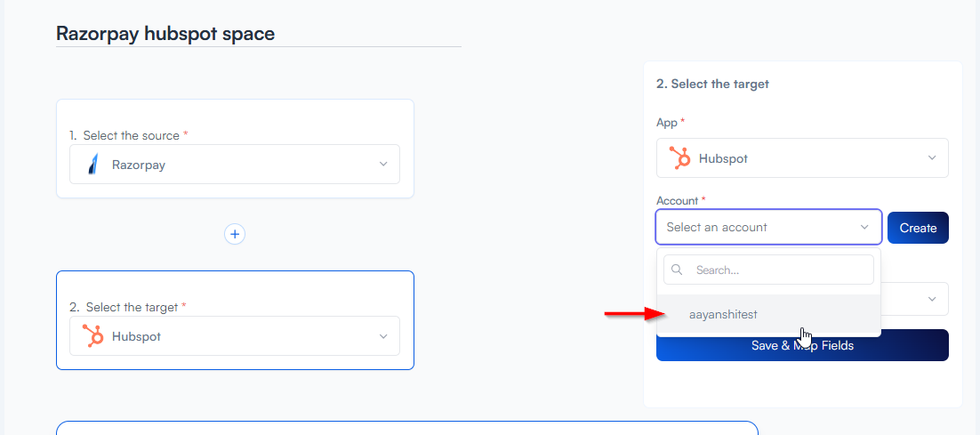Click the "Select an account" placeholder text
Viewport: 980px width, 435px height.
click(x=717, y=228)
